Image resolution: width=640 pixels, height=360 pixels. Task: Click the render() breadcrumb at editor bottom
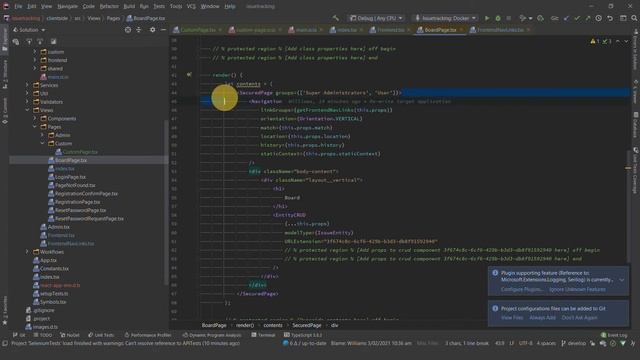[245, 325]
